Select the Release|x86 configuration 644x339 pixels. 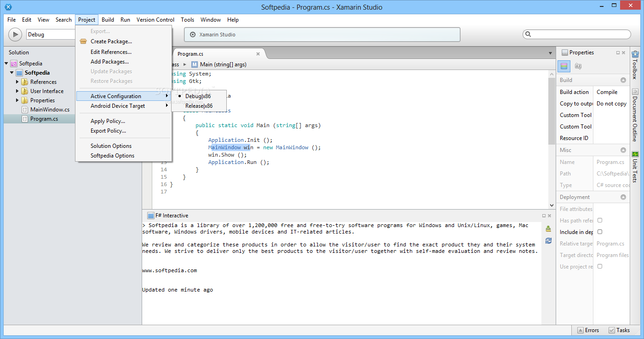[199, 106]
